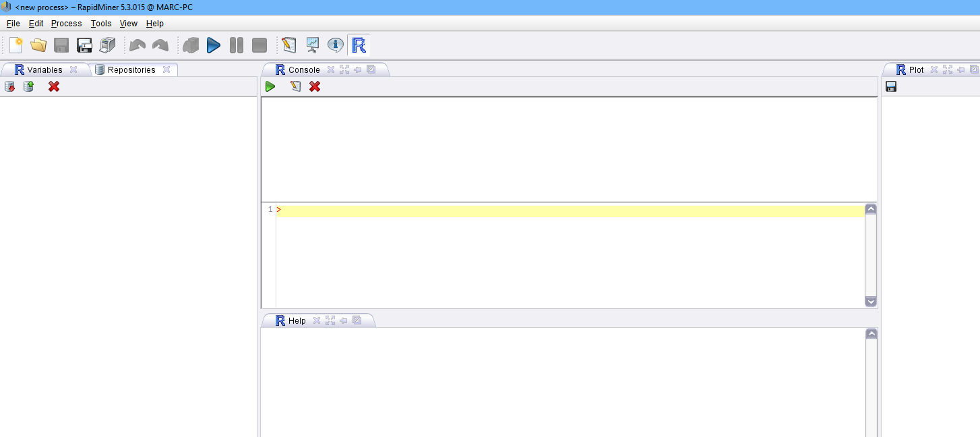Detach the Help panel into a window
980x437 pixels.
tap(357, 320)
